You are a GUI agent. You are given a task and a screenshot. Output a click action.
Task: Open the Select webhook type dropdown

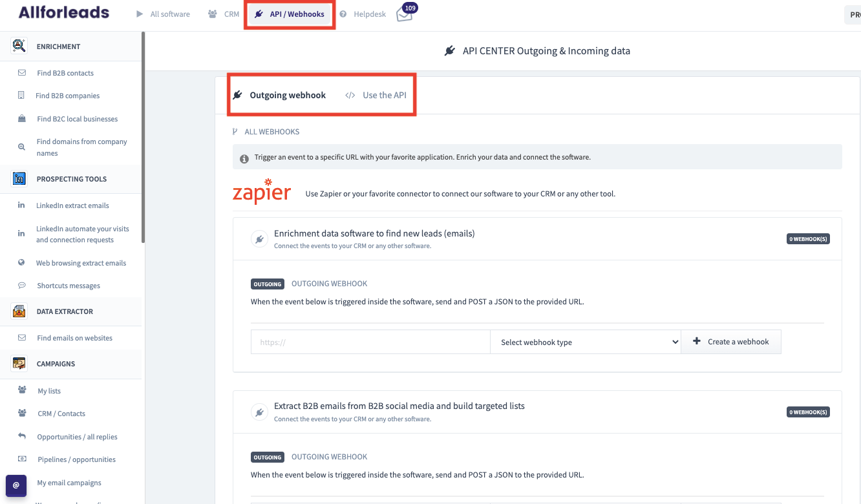tap(586, 342)
